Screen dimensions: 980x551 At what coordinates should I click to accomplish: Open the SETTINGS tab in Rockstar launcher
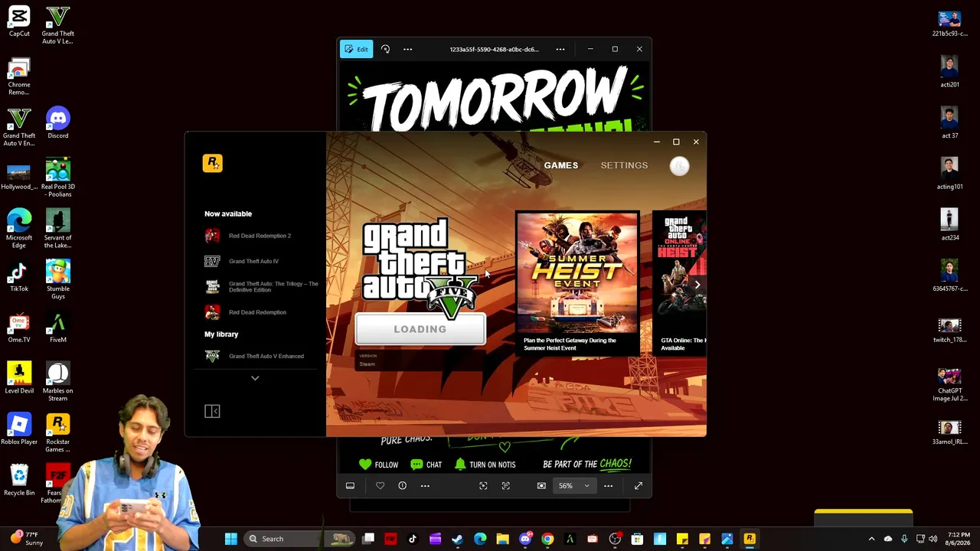point(624,165)
